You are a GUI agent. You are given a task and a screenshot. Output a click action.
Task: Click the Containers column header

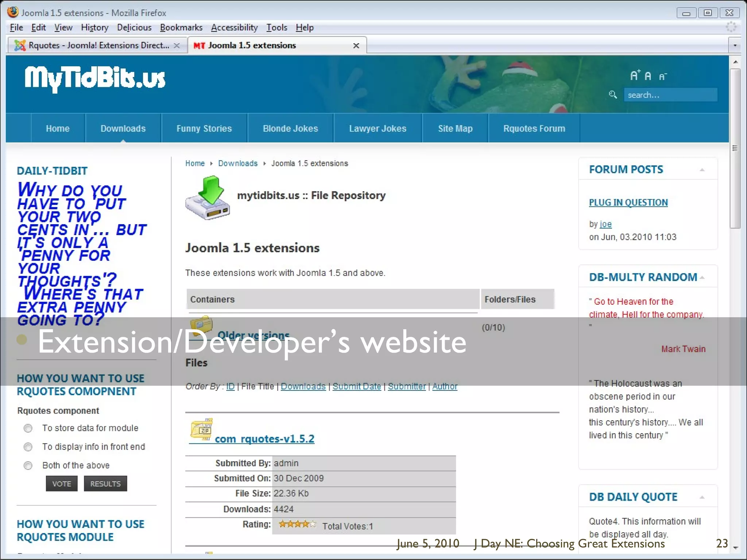pos(333,299)
